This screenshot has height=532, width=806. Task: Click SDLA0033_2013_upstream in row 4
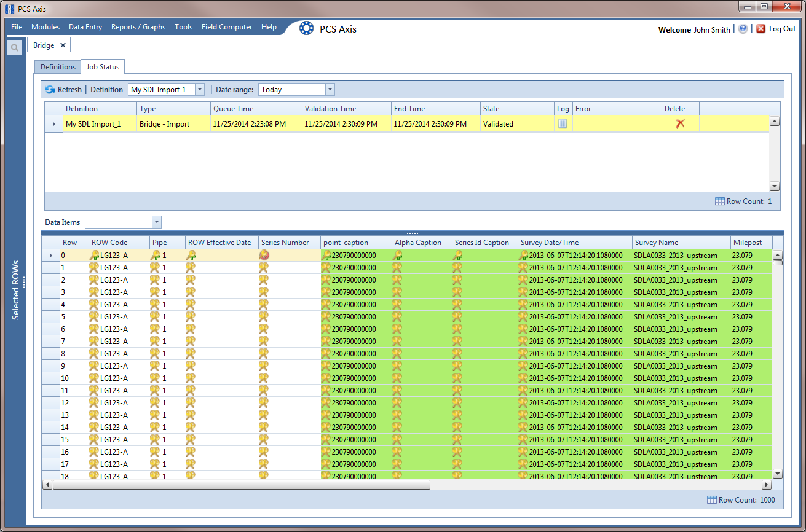pyautogui.click(x=676, y=305)
